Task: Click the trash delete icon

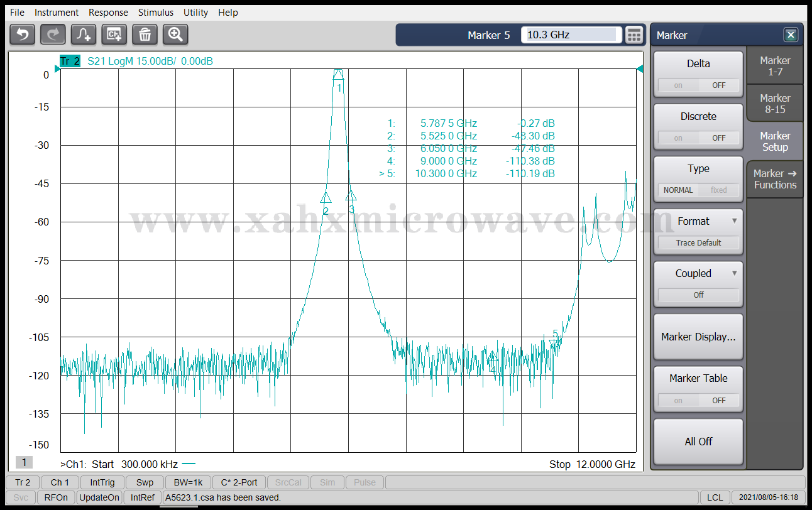Action: tap(145, 35)
